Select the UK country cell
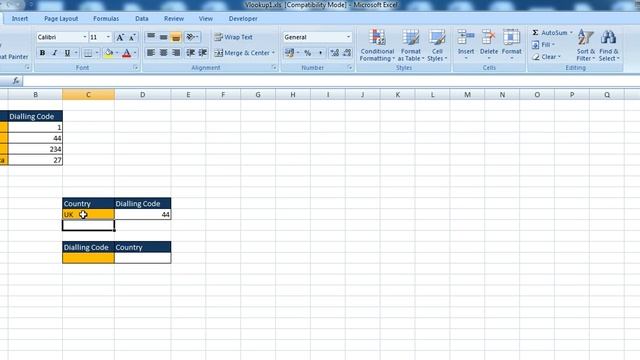Screen dimensions: 640x360 (88, 214)
